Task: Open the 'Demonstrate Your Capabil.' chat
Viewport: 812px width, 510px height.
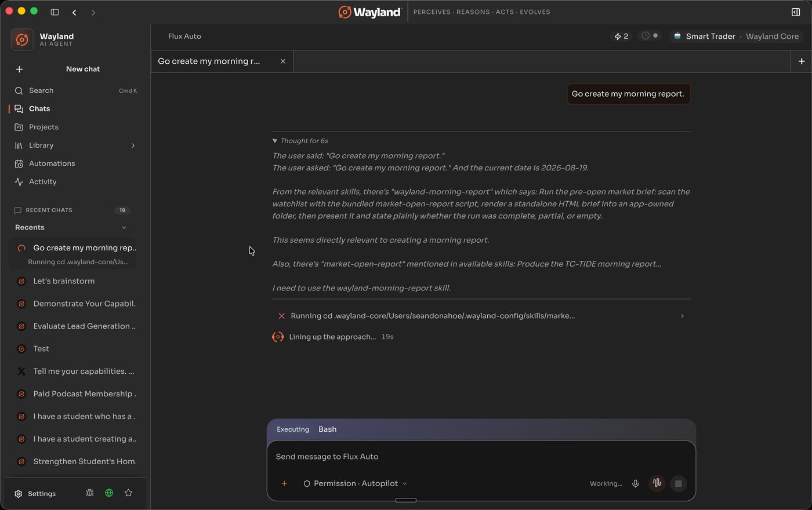Action: click(x=73, y=304)
